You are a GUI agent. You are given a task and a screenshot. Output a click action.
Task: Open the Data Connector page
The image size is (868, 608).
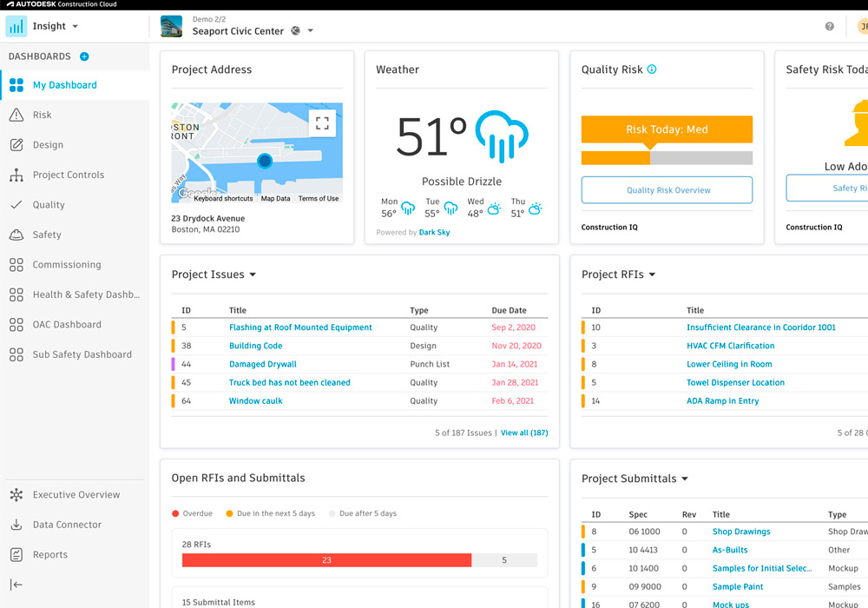pos(67,525)
